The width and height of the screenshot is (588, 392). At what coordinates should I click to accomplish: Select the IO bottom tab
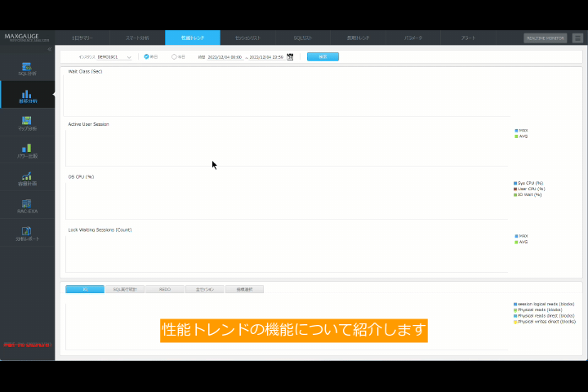(85, 289)
